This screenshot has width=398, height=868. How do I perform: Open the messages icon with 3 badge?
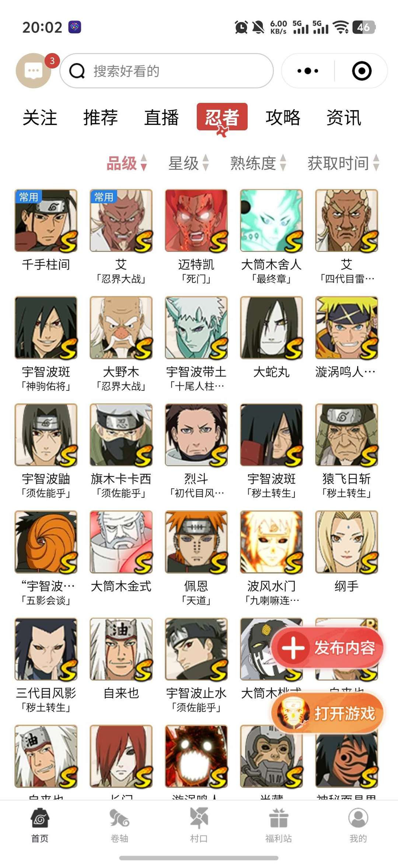(34, 70)
